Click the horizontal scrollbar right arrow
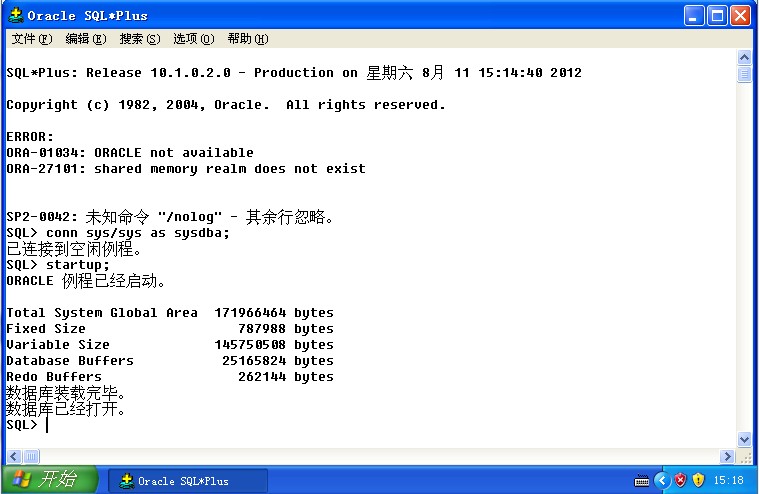 (727, 456)
